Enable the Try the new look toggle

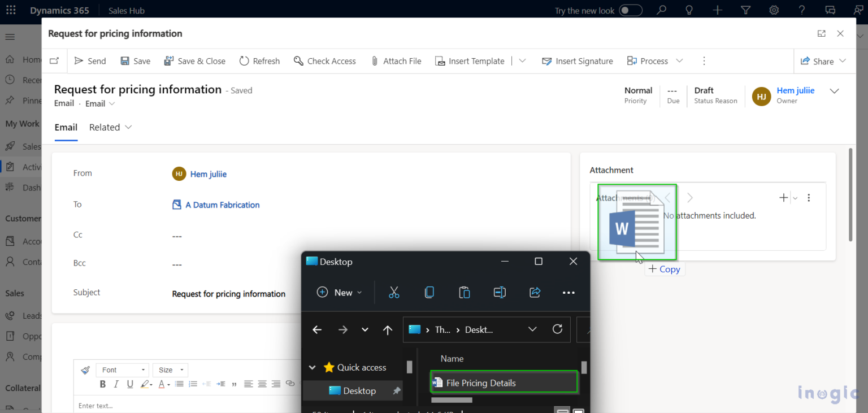[629, 10]
